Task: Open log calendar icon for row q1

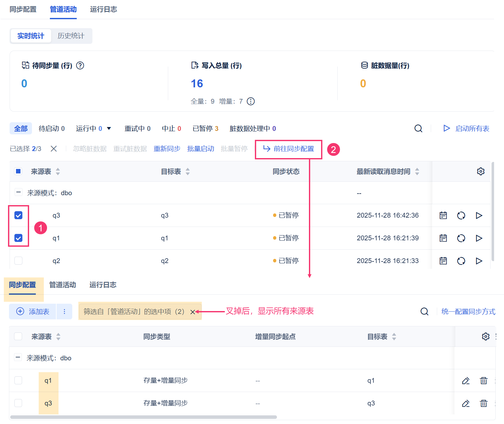Action: [443, 238]
